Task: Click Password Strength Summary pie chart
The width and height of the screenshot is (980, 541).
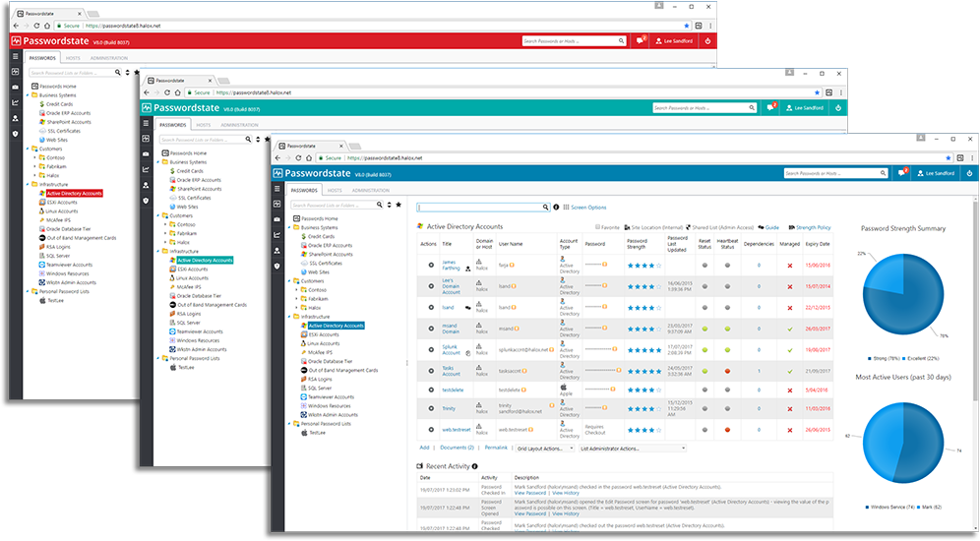Action: click(903, 293)
